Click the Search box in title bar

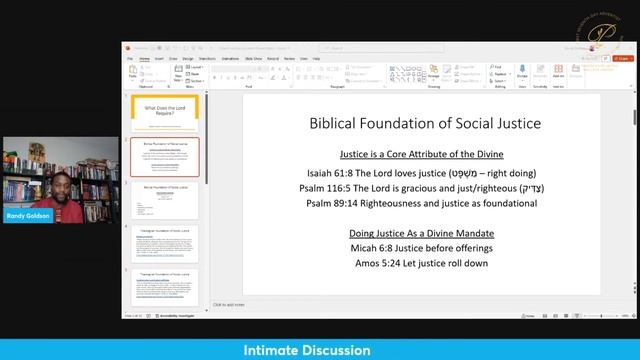(382, 48)
